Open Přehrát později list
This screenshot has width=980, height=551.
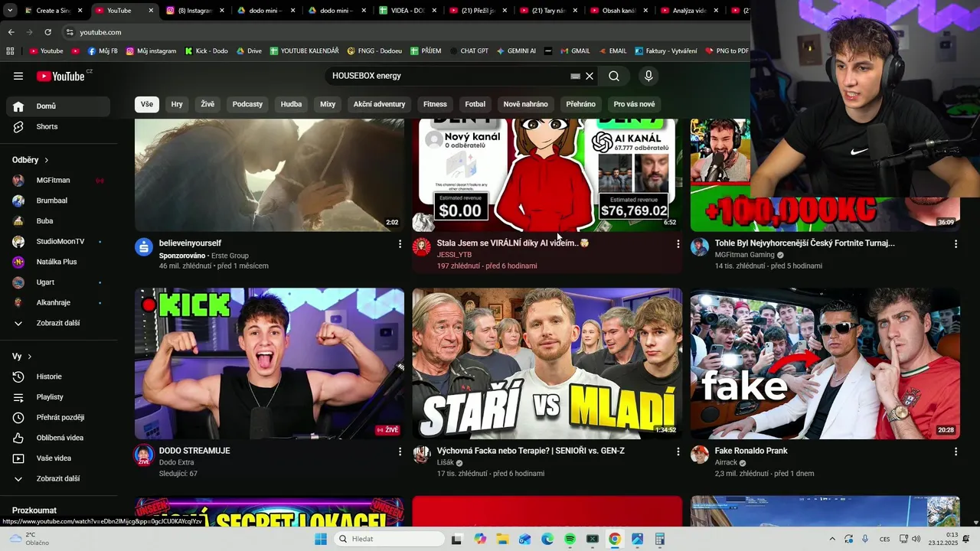(x=58, y=417)
